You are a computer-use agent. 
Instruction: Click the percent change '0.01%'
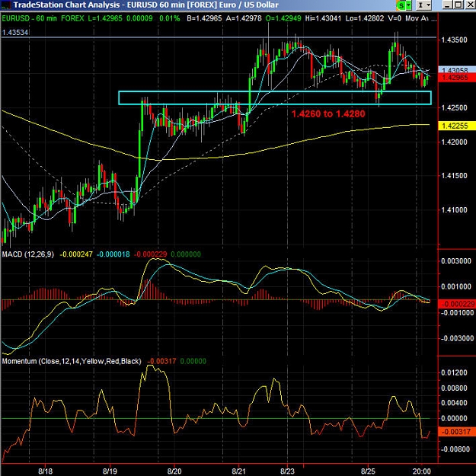[x=169, y=18]
